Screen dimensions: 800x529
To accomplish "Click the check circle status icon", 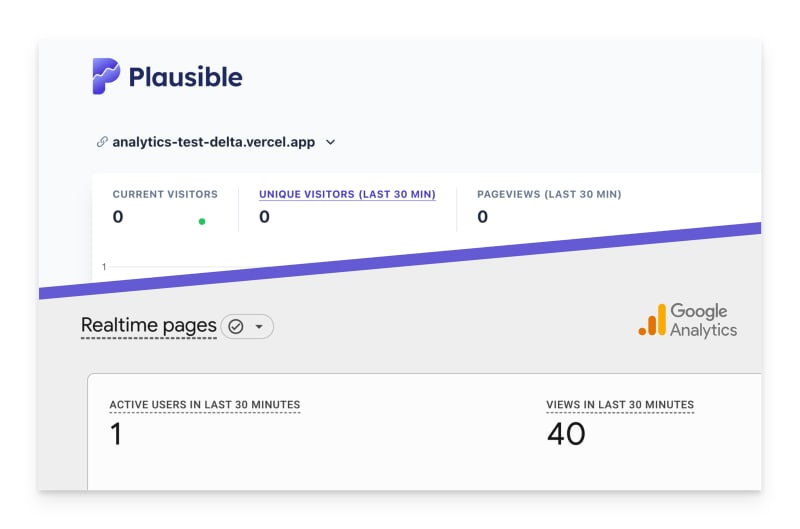I will (x=236, y=327).
